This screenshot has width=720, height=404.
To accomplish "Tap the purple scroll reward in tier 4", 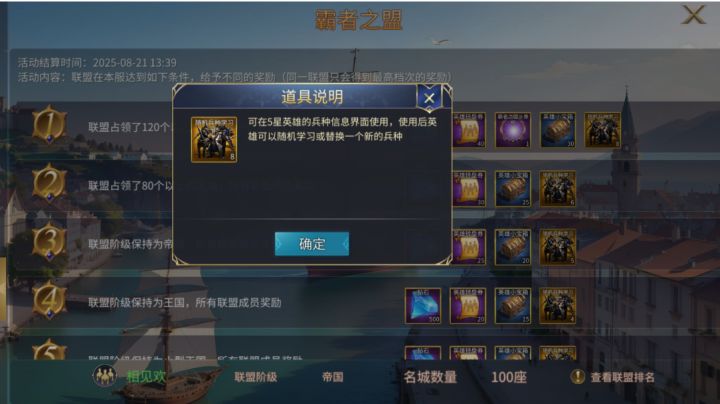I will pyautogui.click(x=468, y=306).
